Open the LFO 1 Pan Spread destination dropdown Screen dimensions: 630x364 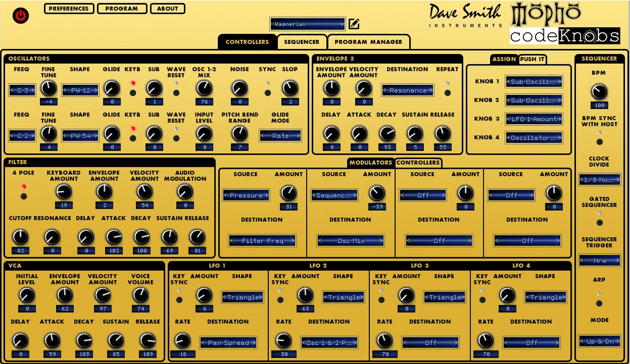point(228,343)
